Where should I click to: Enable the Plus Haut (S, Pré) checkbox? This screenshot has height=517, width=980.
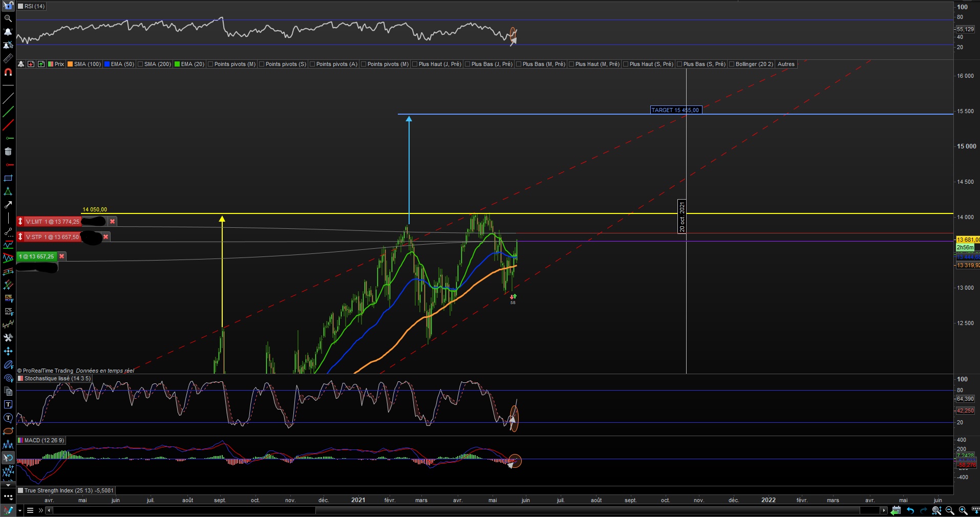pos(626,64)
